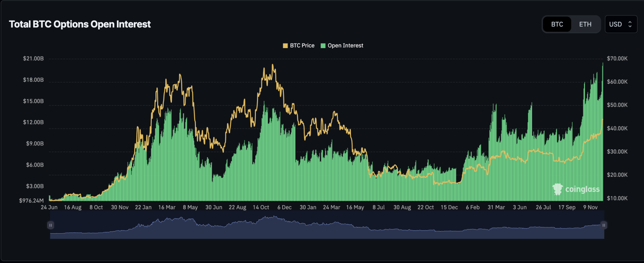Click the 24 Jun axis label
The image size is (644, 263).
(x=49, y=207)
